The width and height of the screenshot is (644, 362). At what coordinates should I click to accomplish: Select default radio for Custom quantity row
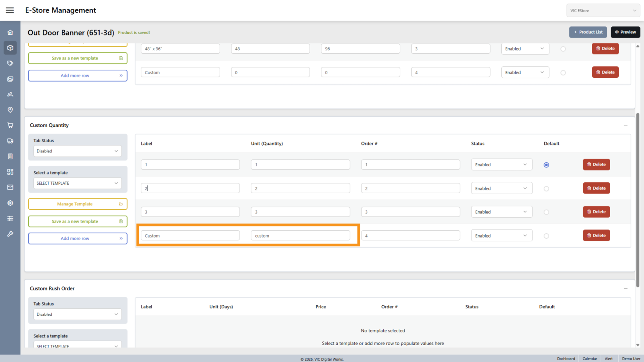click(x=546, y=236)
